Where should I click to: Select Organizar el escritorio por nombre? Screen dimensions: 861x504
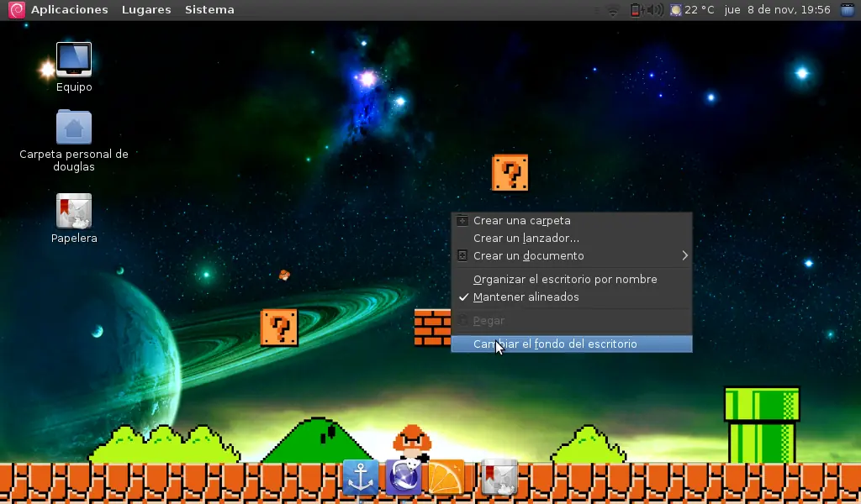point(572,279)
